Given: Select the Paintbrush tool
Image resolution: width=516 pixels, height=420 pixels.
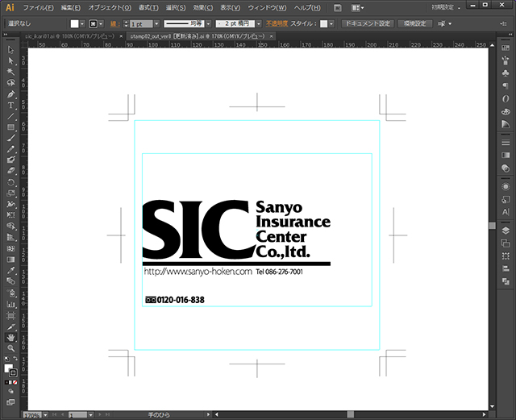Looking at the screenshot, I should pos(10,138).
